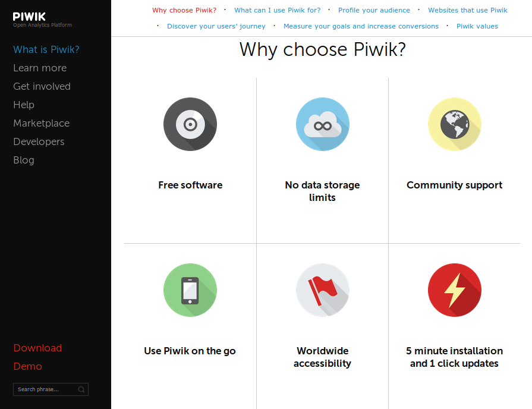Viewport: 532px width, 409px height.
Task: Click Worldwide accessibility heading text
Action: [322, 357]
